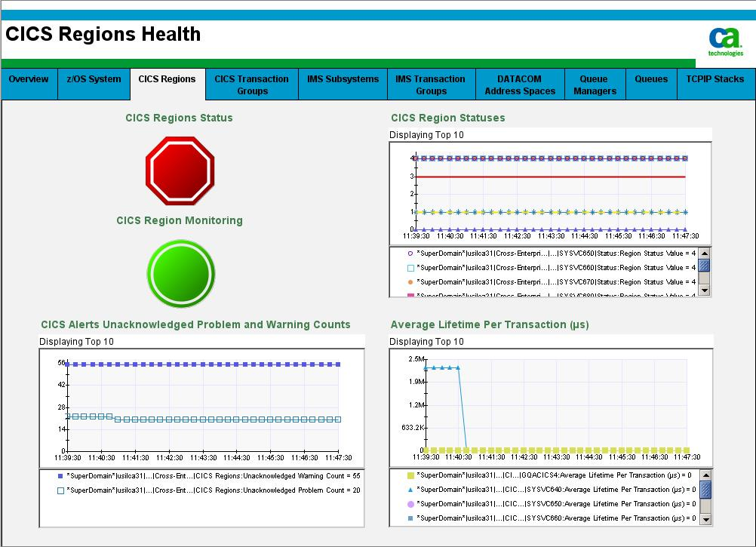Click the CICS Region Monitoring heading
756x547 pixels.
(x=180, y=221)
